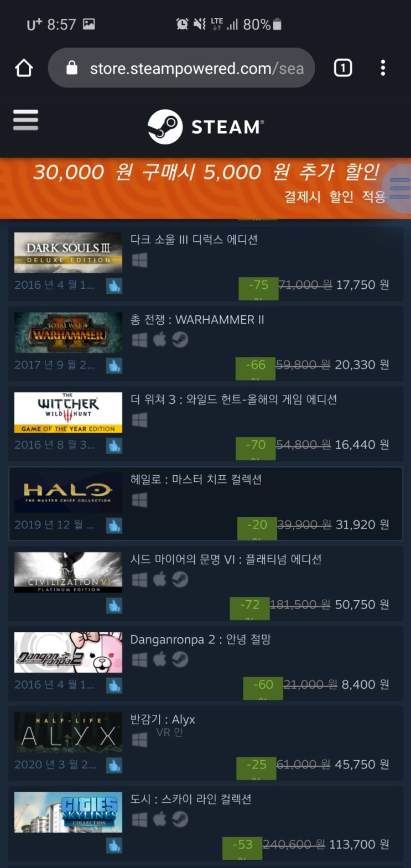Tap the thumbs-up icon on Cities Skylines row
Screen dimensions: 411x868
tap(115, 845)
